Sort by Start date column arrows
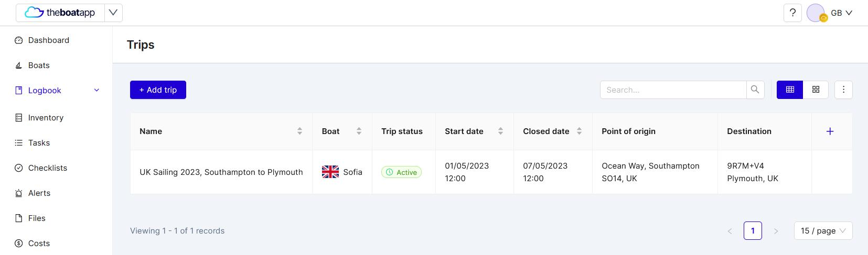The image size is (868, 255). coord(500,131)
